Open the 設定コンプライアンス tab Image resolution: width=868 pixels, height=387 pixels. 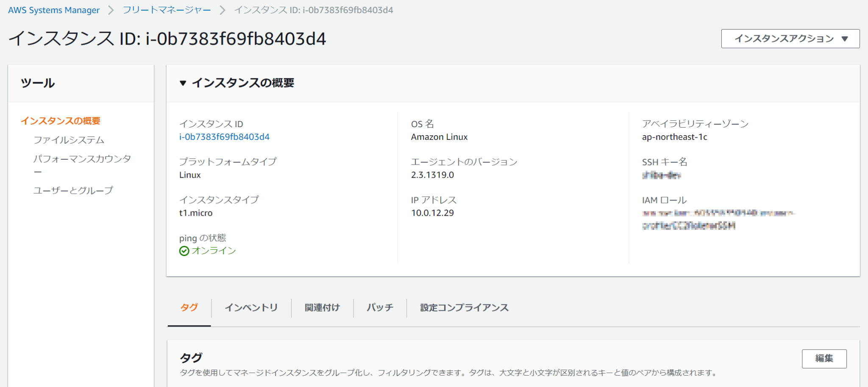[x=464, y=308]
